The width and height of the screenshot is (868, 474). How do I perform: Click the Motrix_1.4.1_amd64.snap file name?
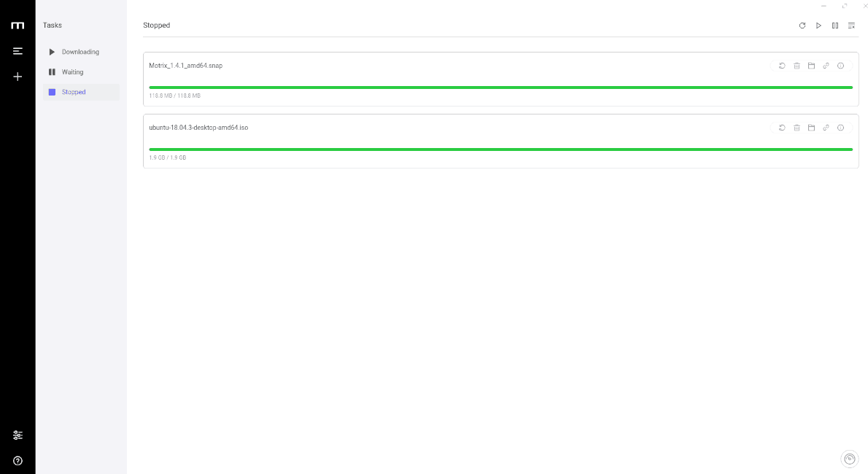pos(185,66)
